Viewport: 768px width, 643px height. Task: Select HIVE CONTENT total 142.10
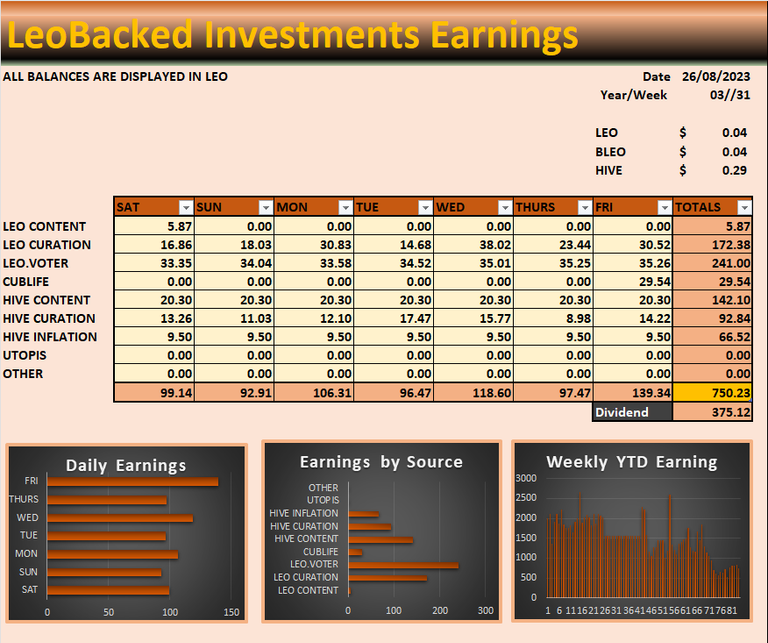tap(713, 300)
